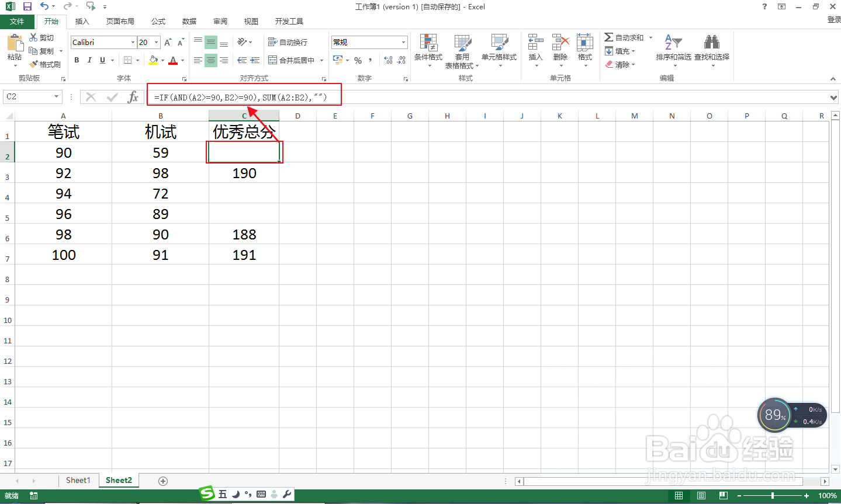
Task: Expand the 合并后居中 dropdown arrow
Action: tap(321, 60)
